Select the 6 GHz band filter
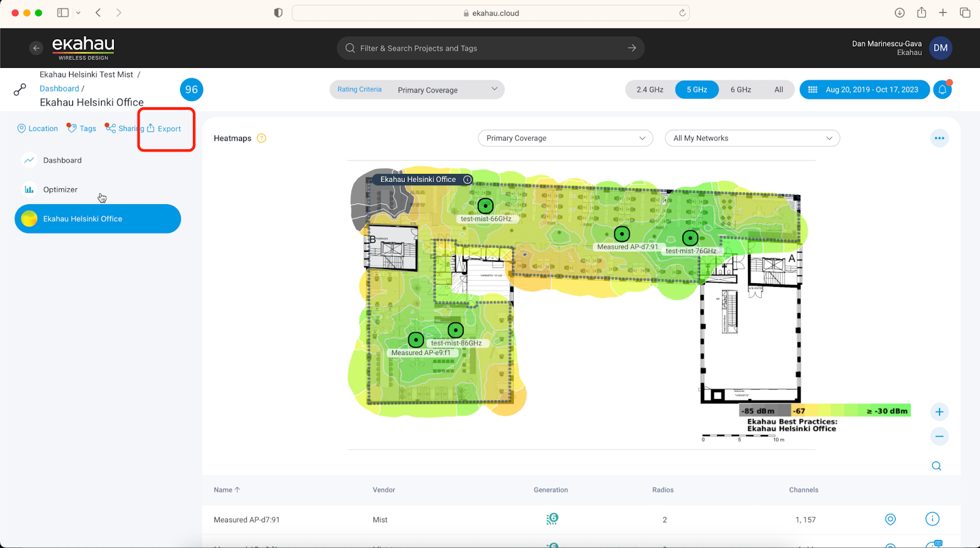 [x=741, y=89]
